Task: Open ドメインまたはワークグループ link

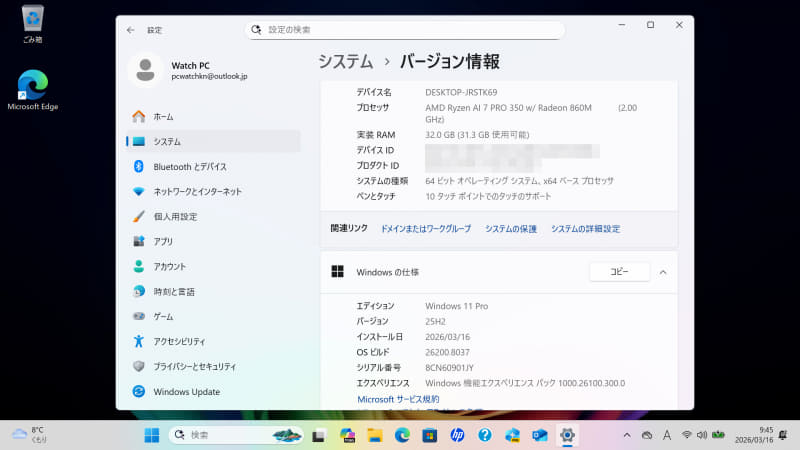Action: pos(426,229)
